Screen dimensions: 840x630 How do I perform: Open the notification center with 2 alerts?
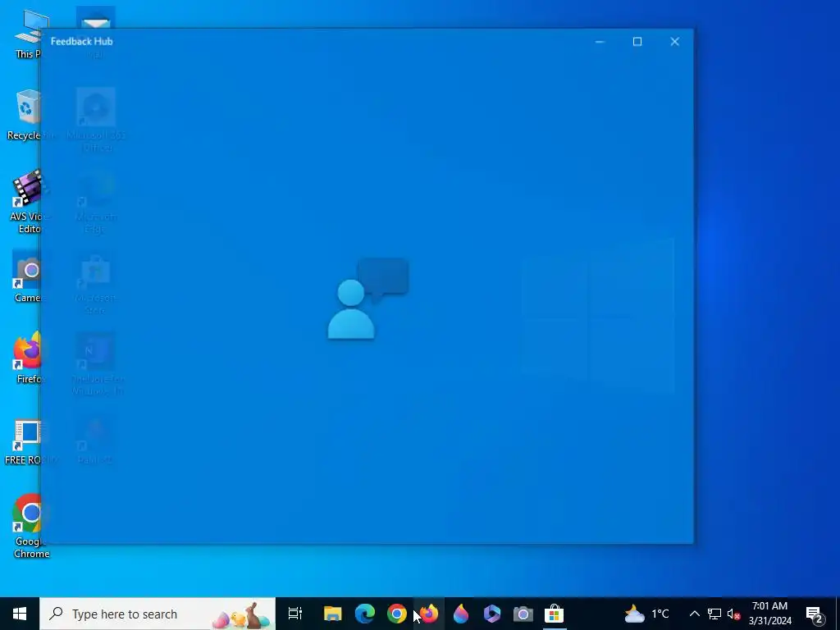click(x=815, y=614)
